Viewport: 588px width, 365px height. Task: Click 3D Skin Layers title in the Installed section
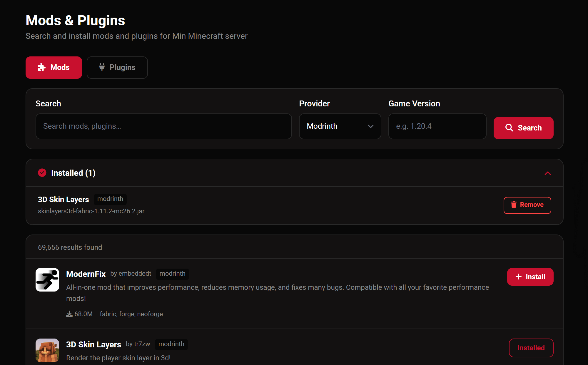[63, 200]
